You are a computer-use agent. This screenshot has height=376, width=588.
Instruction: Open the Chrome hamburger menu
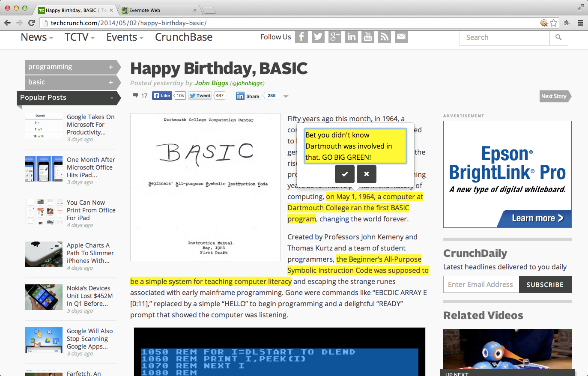click(x=580, y=23)
